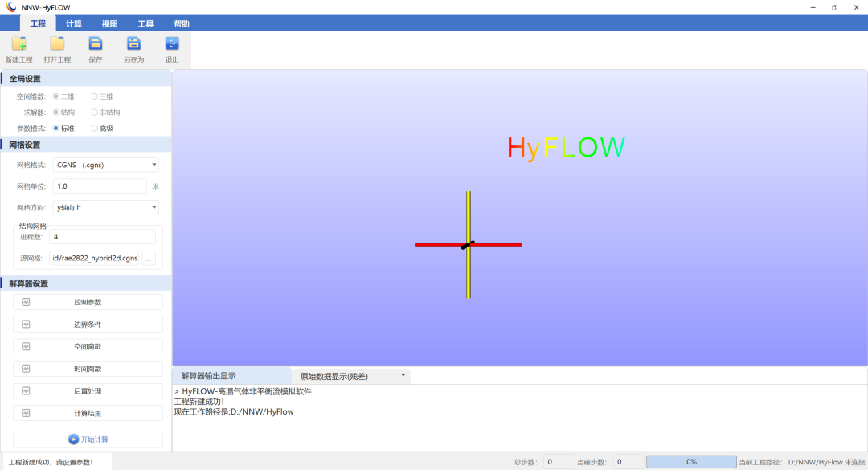Open the 计算结果 button
The height and width of the screenshot is (470, 868).
[88, 413]
